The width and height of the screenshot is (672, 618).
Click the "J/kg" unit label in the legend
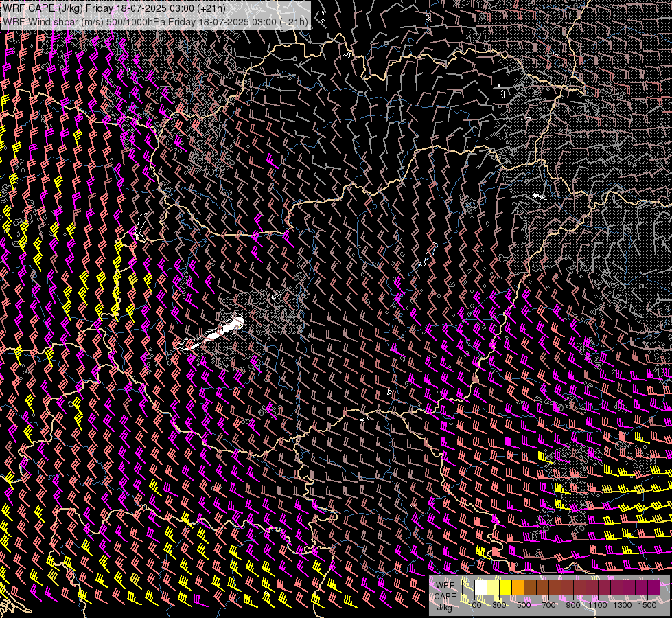coord(444,608)
